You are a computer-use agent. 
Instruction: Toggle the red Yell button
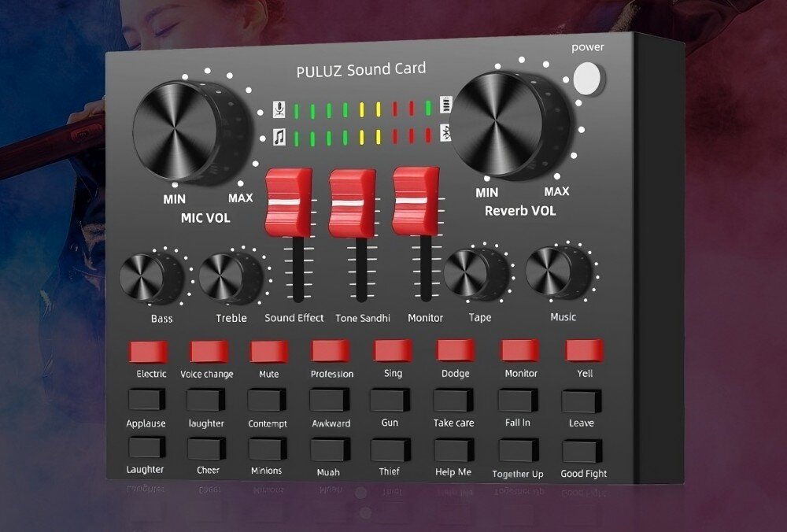584,350
